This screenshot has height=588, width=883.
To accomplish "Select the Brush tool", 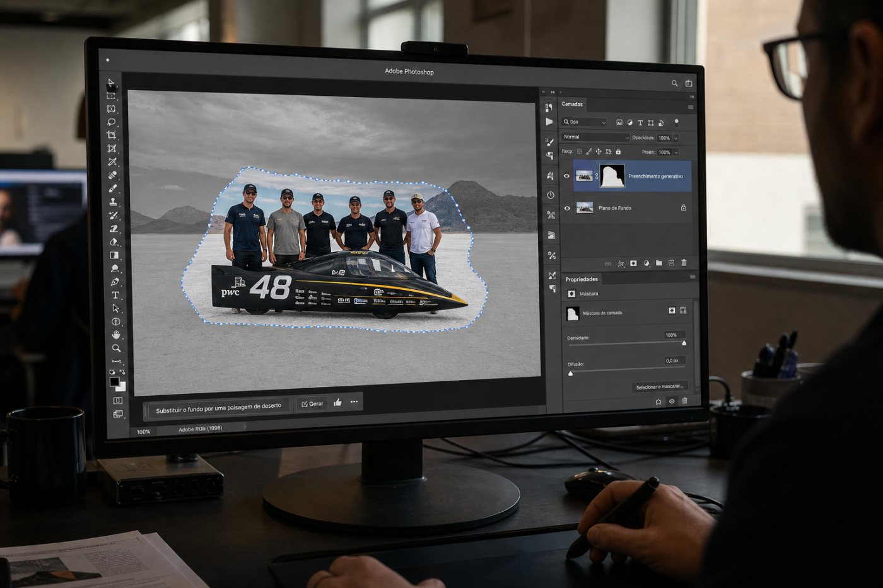I will coord(113,188).
